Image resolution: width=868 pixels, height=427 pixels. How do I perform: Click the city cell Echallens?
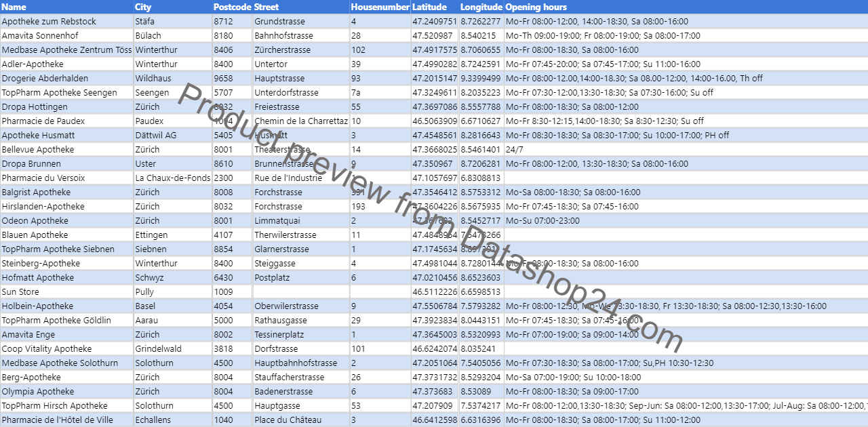click(172, 420)
